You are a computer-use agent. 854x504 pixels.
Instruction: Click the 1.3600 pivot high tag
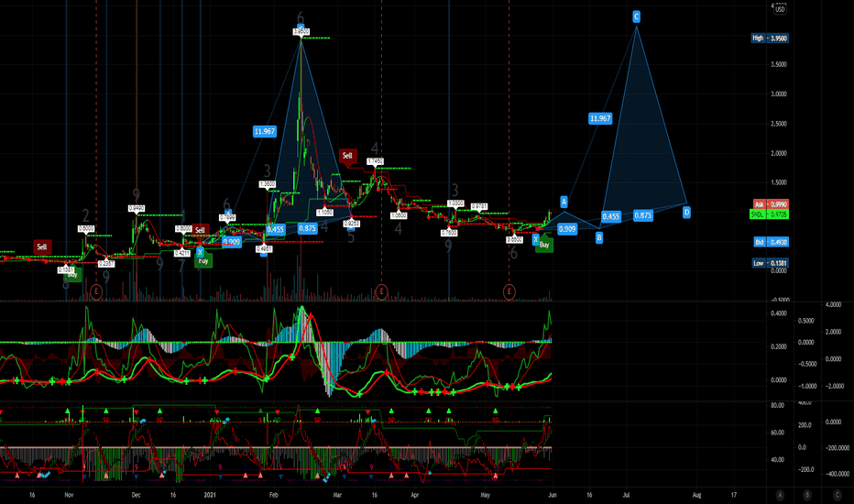(x=268, y=184)
